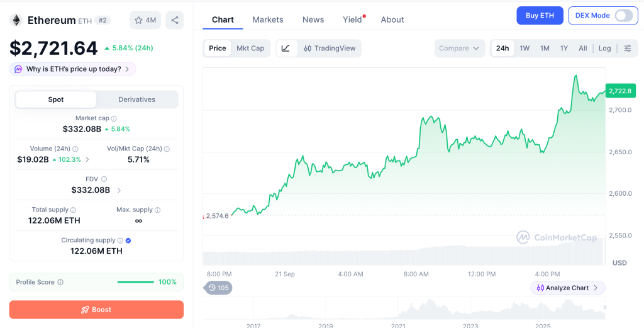Viewport: 644px width, 328px height.
Task: Open Why is ETH's price up today
Action: 73,69
